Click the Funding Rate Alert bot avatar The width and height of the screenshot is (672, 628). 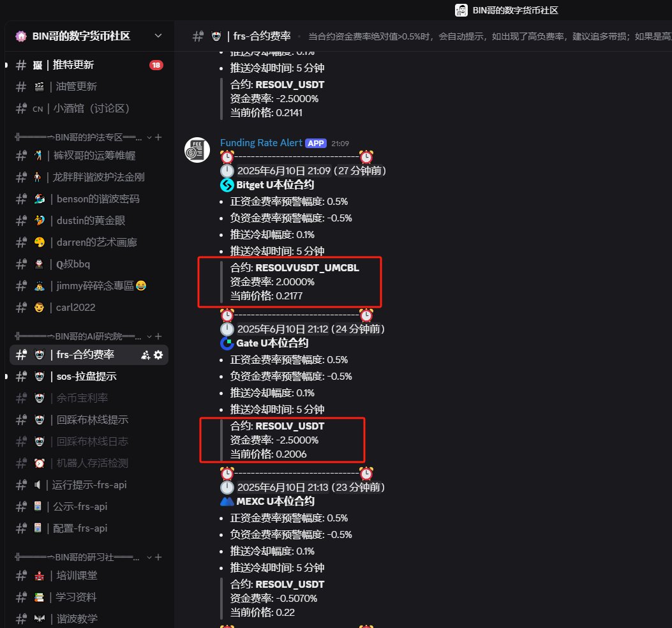tap(197, 150)
